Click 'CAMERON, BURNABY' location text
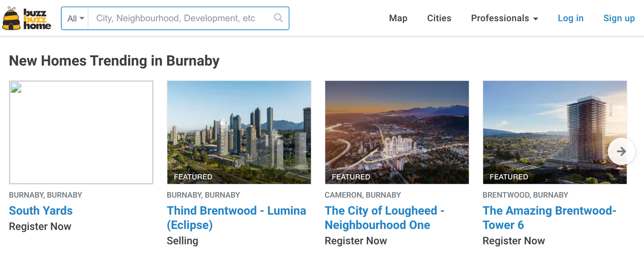The image size is (644, 257). click(x=363, y=195)
